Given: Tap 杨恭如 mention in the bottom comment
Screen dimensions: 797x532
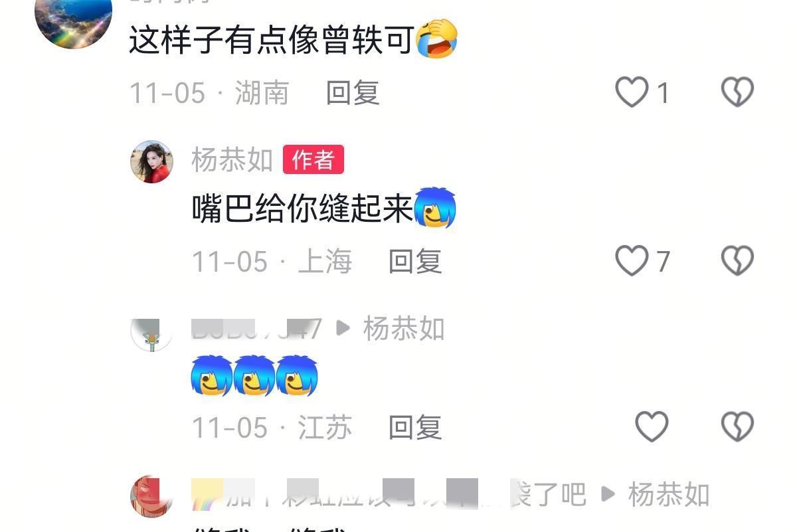Looking at the screenshot, I should [x=669, y=495].
